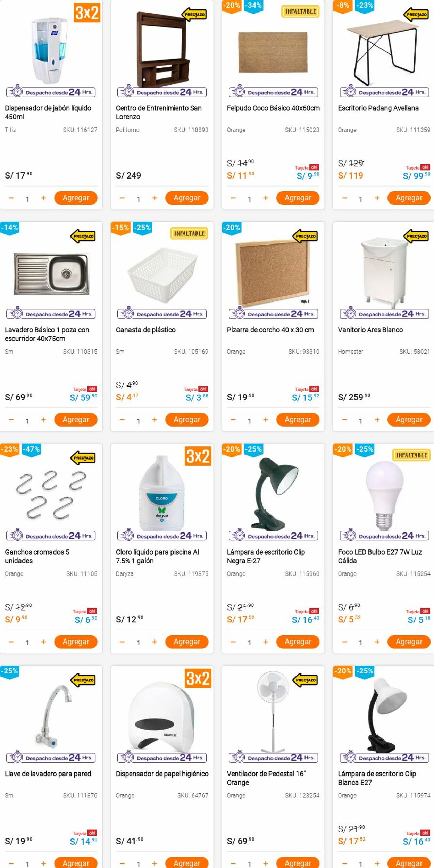Click 3x2 promo badge on Cloro líquido
The width and height of the screenshot is (434, 868).
pos(198,456)
